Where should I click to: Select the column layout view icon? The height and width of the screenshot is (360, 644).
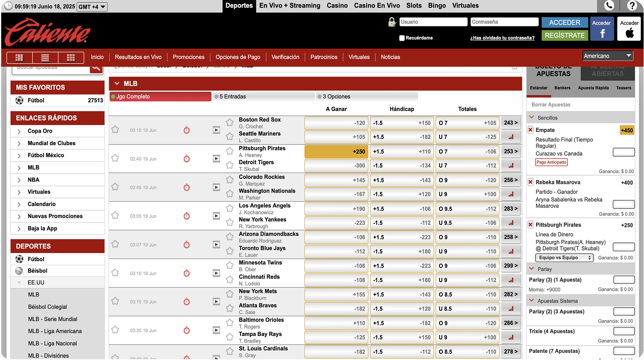[19, 58]
